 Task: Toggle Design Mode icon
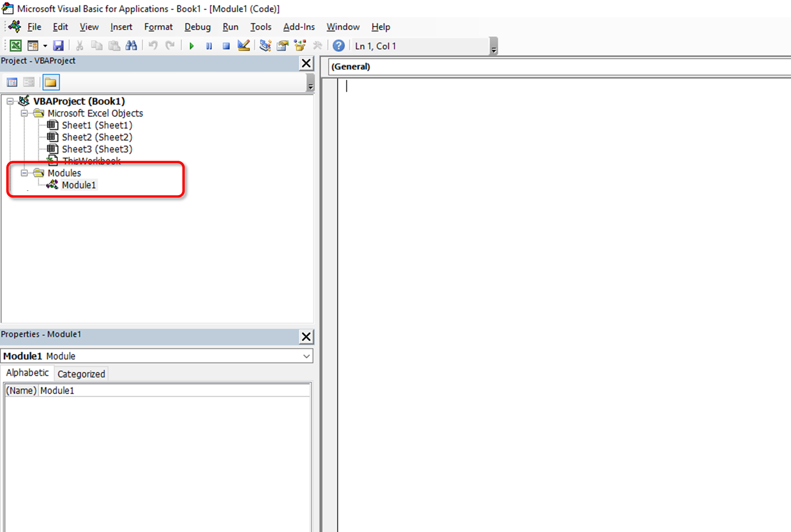244,45
